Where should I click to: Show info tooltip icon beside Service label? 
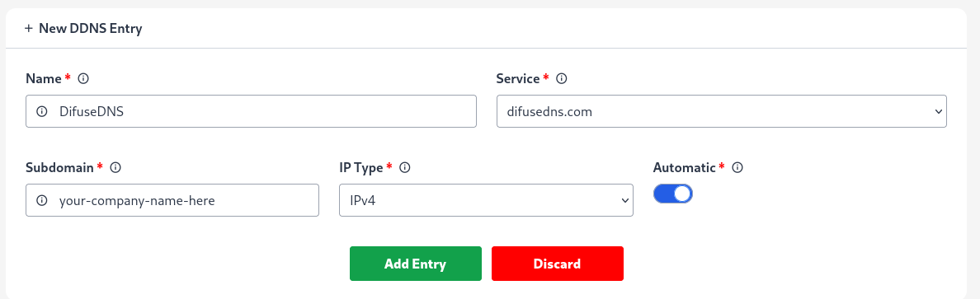coord(561,78)
